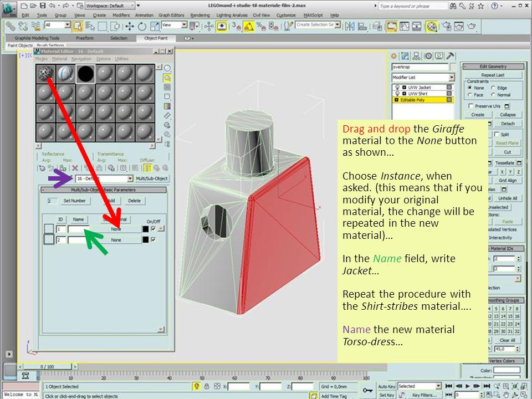Click the Render Production teapot icon
532x399 pixels.
(x=472, y=26)
